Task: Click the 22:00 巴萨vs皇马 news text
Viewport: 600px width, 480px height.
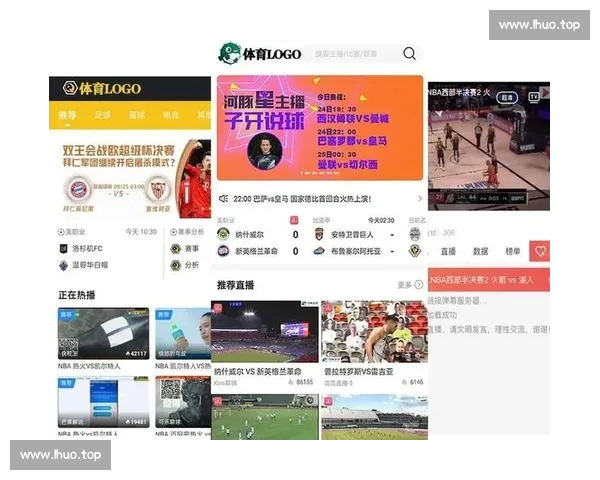Action: (x=302, y=199)
